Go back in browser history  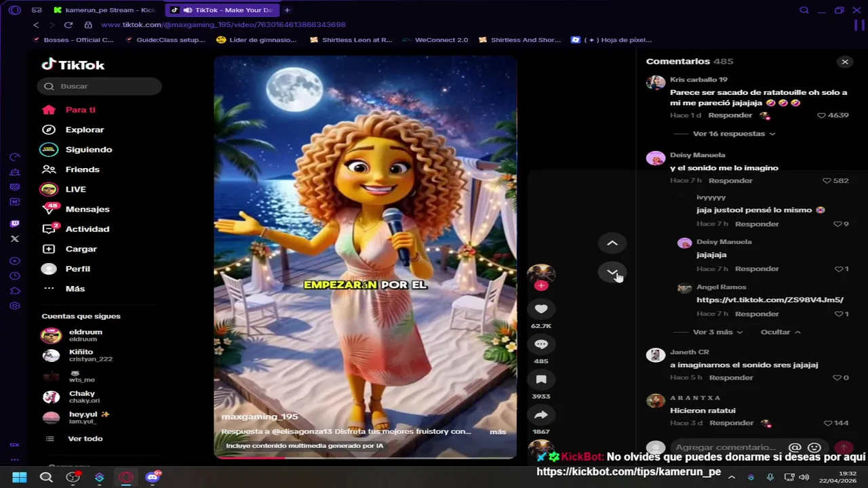[36, 25]
